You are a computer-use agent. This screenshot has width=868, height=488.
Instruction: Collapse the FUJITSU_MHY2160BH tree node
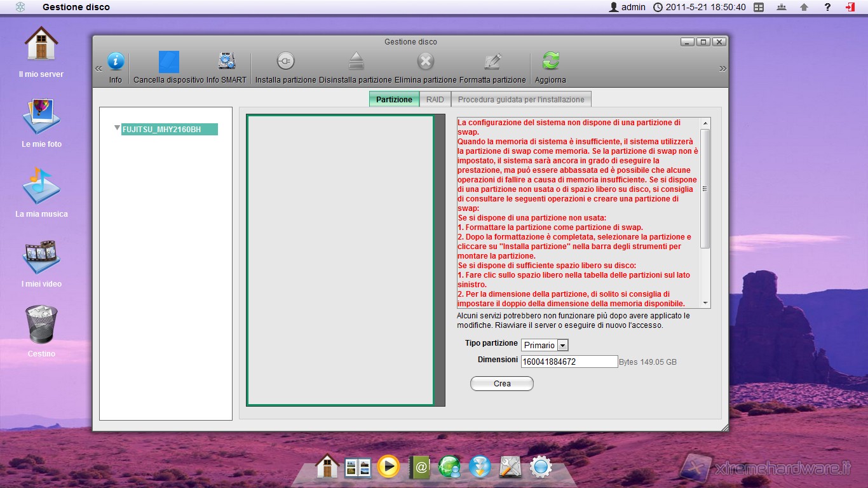117,128
